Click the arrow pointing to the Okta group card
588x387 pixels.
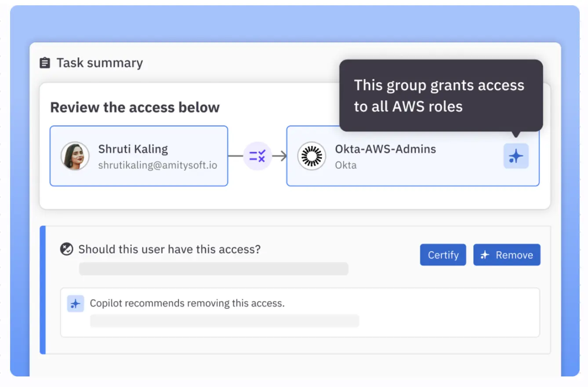click(280, 156)
